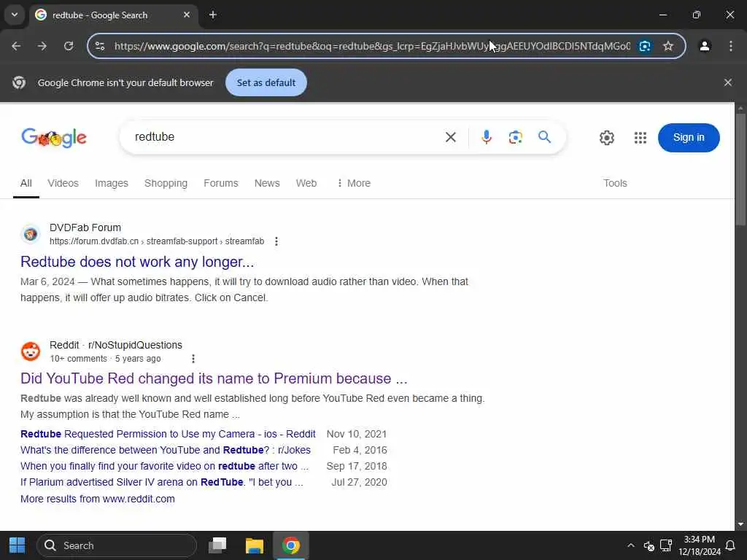Open Task View on the taskbar
The height and width of the screenshot is (560, 747).
pyautogui.click(x=217, y=545)
